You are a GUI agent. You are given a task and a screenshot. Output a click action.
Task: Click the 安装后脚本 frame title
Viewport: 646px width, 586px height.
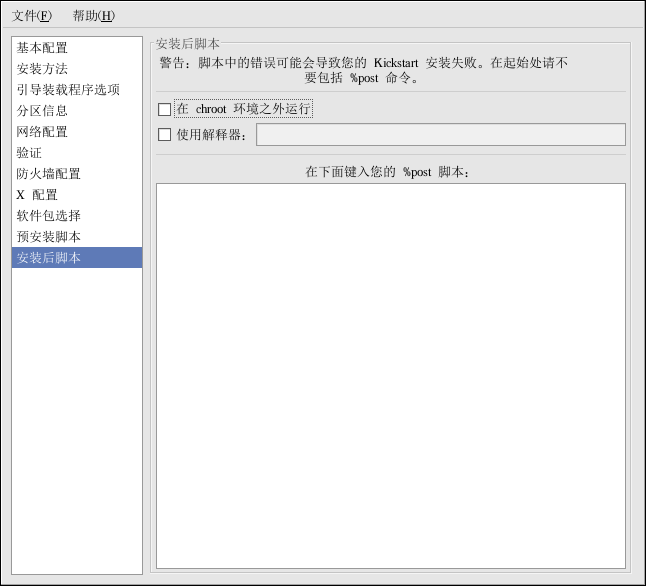point(188,44)
